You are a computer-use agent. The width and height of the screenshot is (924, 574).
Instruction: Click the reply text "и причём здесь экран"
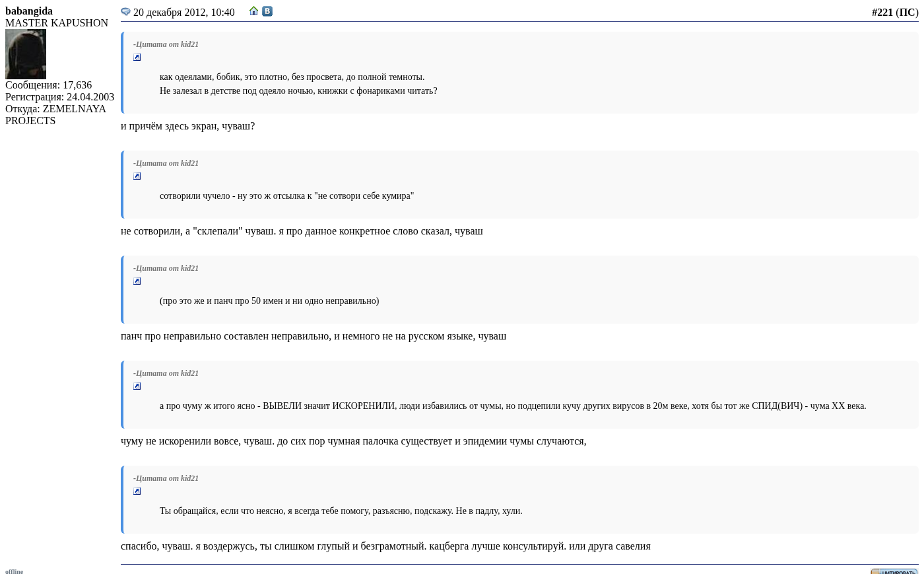click(187, 126)
